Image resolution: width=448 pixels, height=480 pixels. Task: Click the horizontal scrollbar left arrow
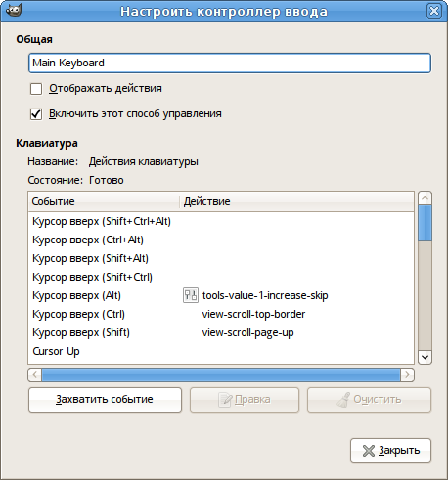[x=35, y=375]
